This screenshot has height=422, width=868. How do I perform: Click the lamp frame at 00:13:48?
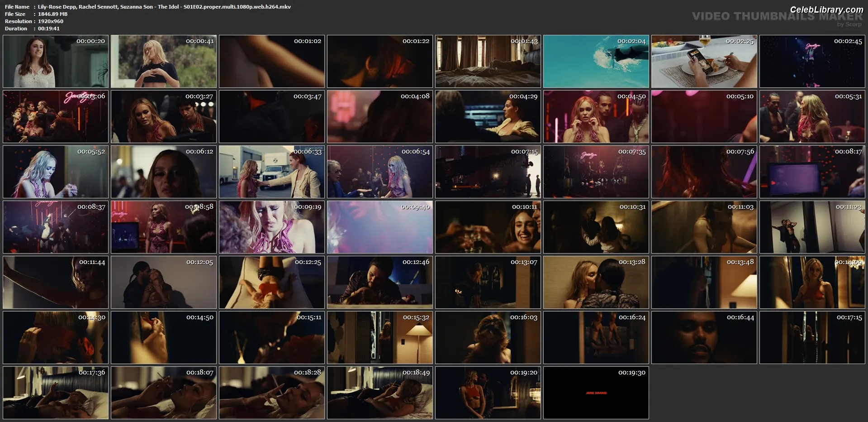(x=704, y=282)
